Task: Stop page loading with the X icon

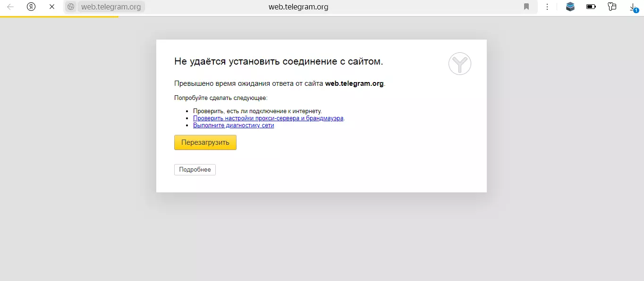Action: (52, 7)
